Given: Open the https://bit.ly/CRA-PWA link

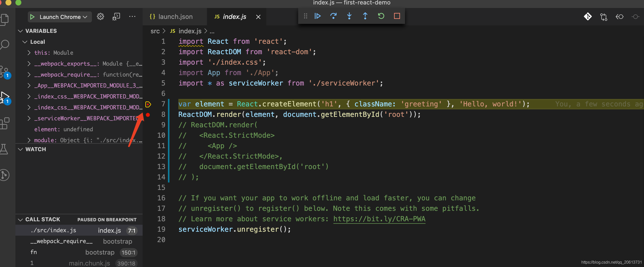Looking at the screenshot, I should [379, 219].
